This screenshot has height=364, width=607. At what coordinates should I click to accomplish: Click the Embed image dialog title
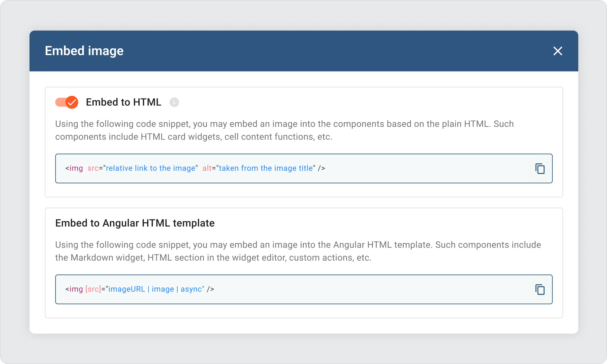point(84,51)
